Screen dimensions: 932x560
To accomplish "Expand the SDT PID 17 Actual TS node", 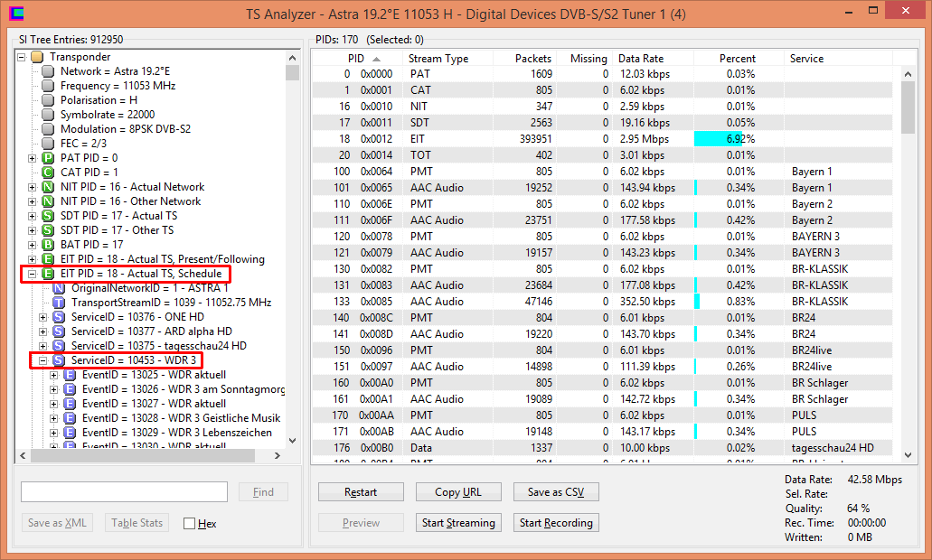I will (x=33, y=216).
